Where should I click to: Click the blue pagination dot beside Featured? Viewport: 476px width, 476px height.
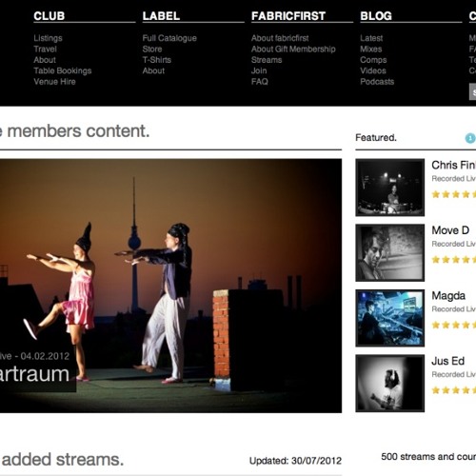[x=470, y=138]
